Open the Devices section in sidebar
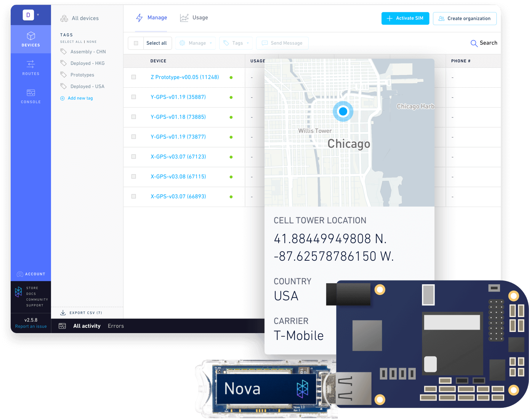Image resolution: width=529 pixels, height=420 pixels. (x=31, y=39)
